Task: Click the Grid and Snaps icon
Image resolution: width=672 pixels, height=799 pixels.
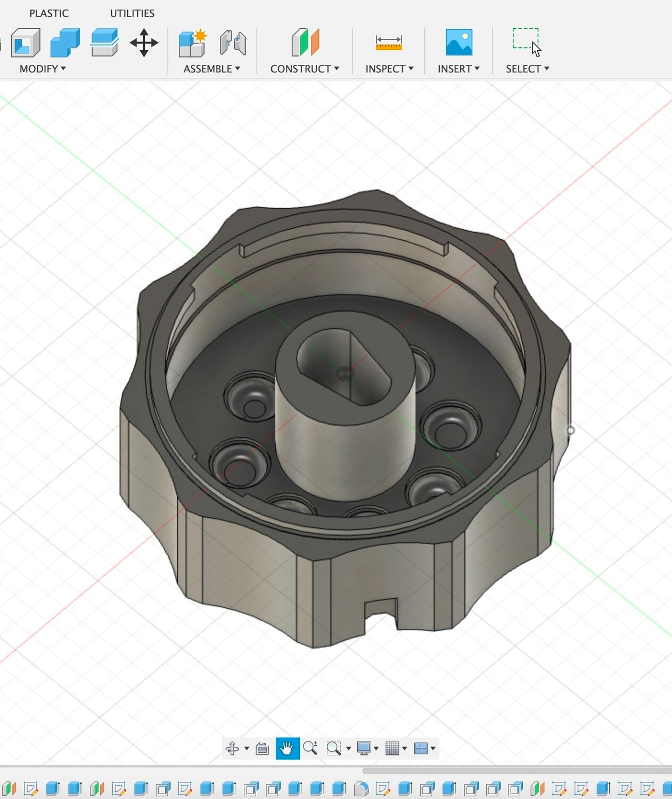Action: (x=392, y=748)
